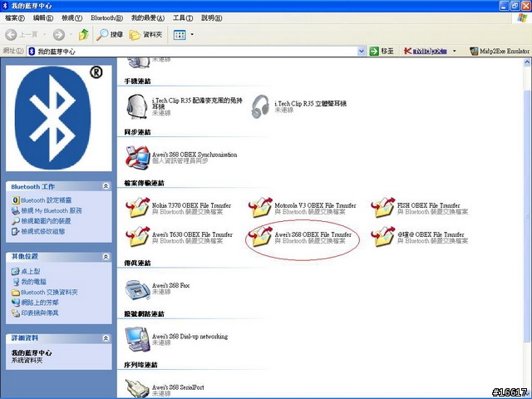The width and height of the screenshot is (532, 399).
Task: Select Awei's S68 SerialPort icon
Action: (136, 388)
